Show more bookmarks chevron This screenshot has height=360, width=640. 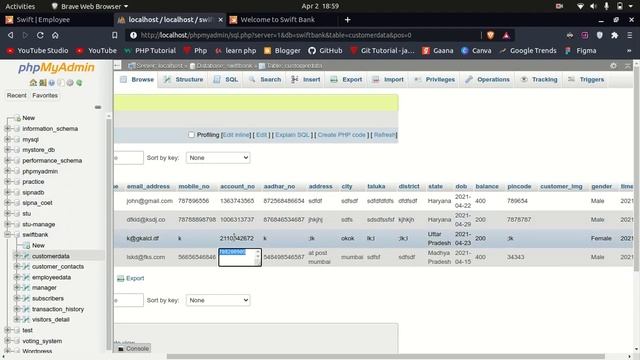point(629,51)
